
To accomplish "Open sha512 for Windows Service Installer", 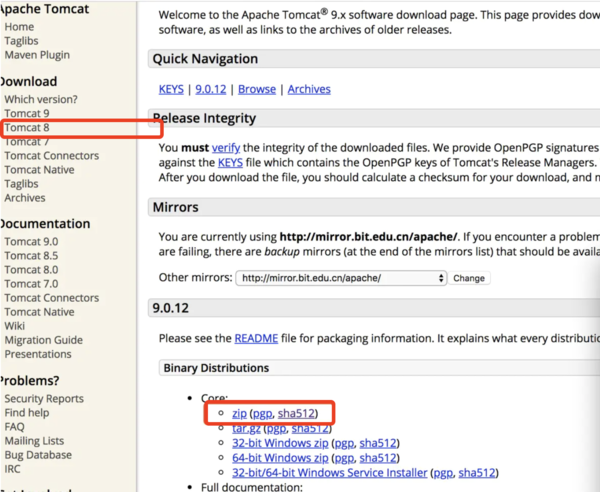I will tap(477, 473).
